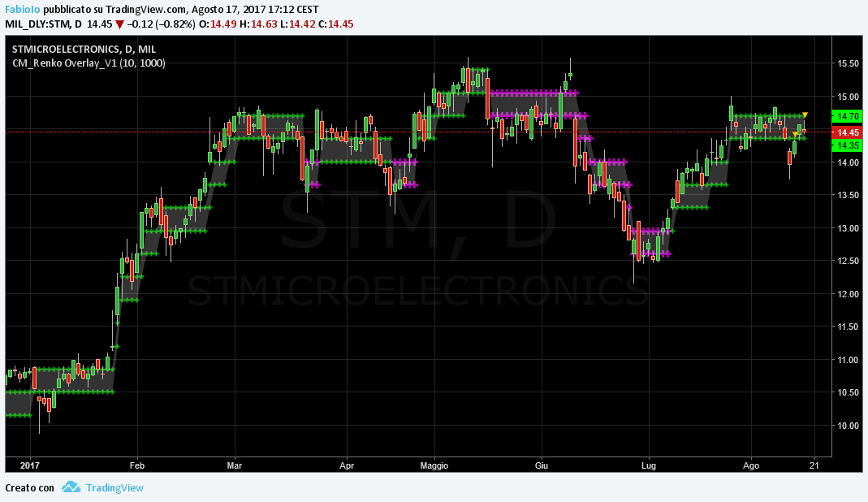Click the red down-arrow price change icon
This screenshot has width=868, height=502.
coord(119,24)
